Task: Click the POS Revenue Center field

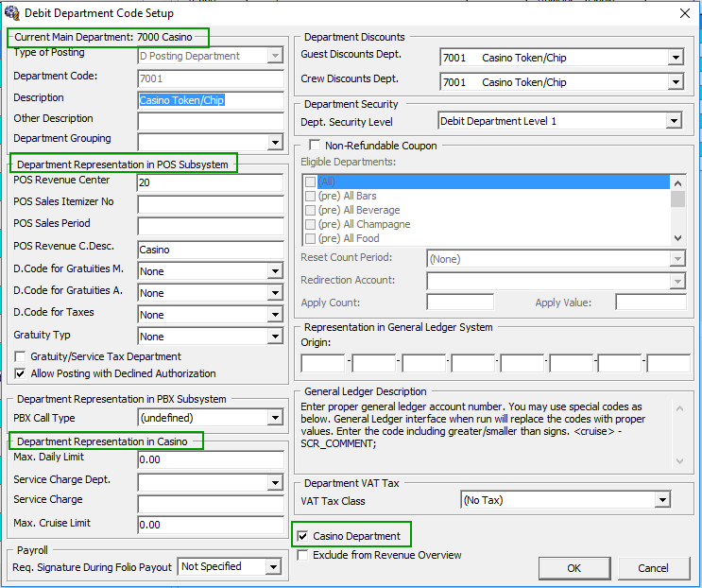Action: pos(210,182)
